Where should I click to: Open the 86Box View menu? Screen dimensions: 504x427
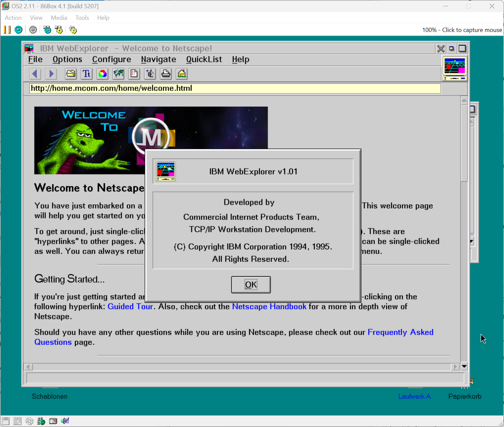36,18
